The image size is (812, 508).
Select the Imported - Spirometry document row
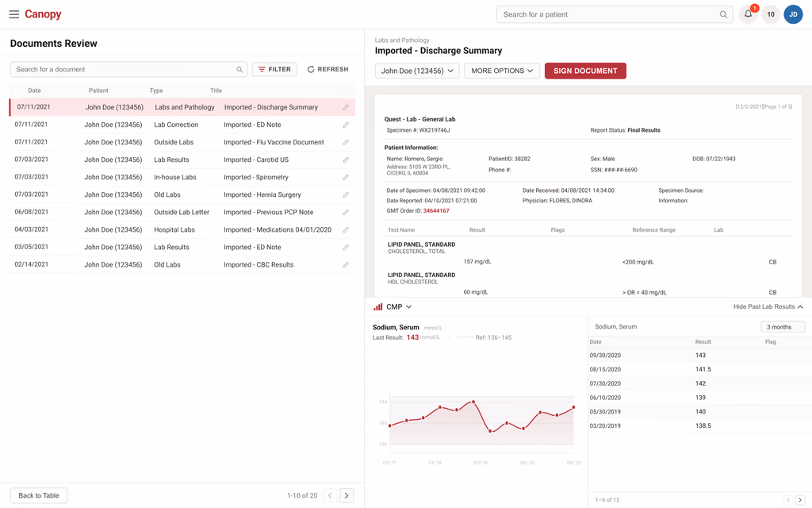click(x=182, y=177)
